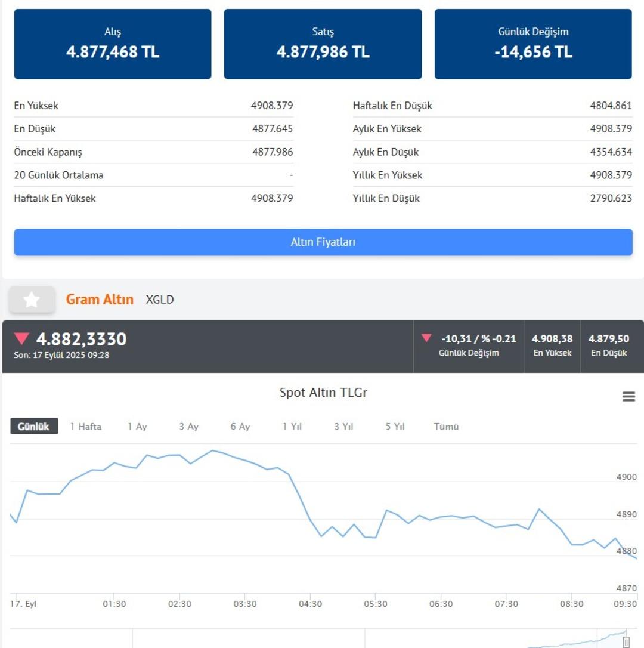Click the current price 4.882,3330

tap(81, 339)
